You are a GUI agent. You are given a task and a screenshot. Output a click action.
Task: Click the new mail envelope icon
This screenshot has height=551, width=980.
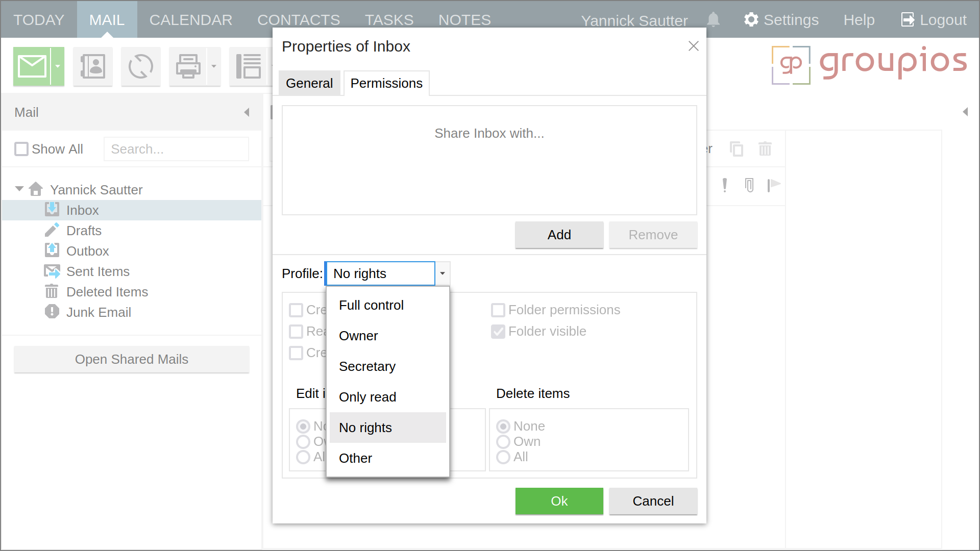pyautogui.click(x=32, y=66)
